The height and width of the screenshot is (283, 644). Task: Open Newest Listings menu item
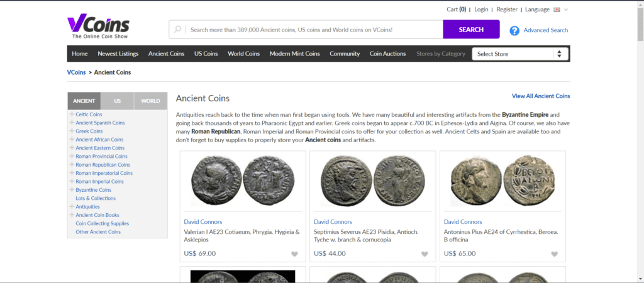pyautogui.click(x=118, y=54)
